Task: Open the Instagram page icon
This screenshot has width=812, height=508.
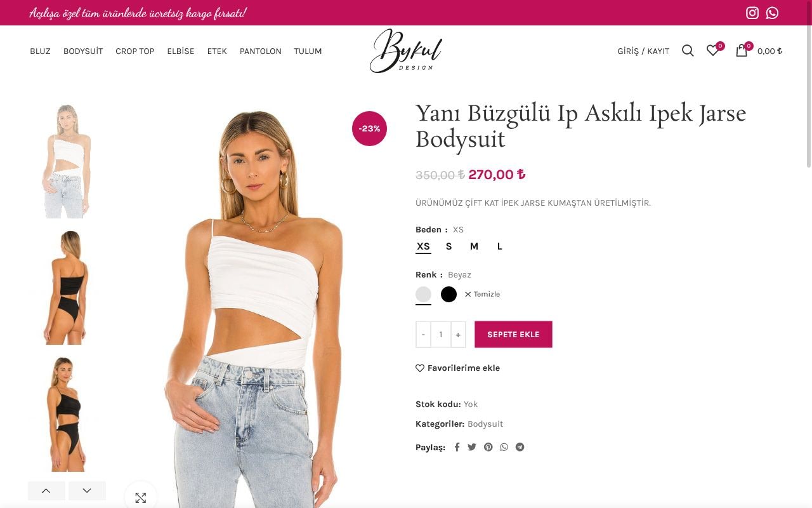Action: 752,13
